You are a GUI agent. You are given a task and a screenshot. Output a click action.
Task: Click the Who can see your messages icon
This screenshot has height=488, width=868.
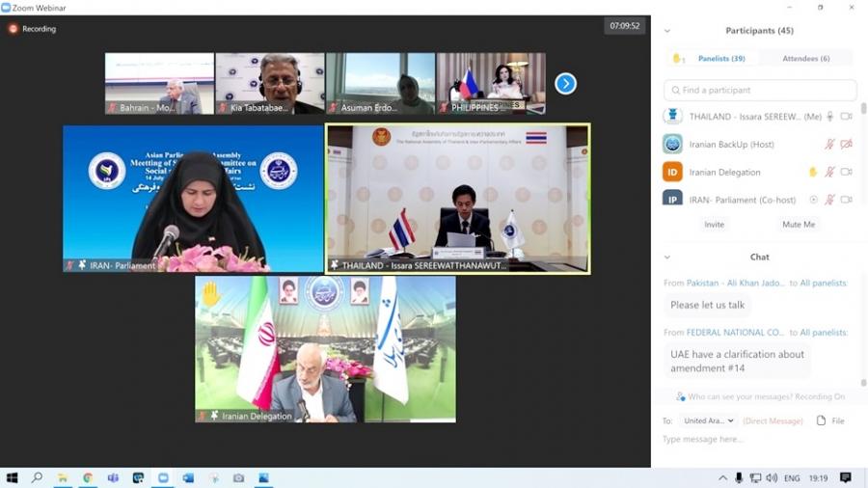681,396
